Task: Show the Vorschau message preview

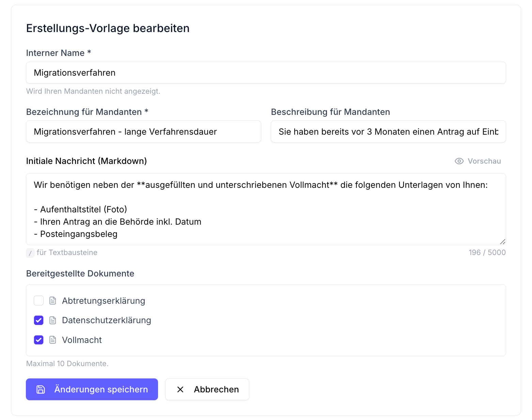Action: pyautogui.click(x=478, y=161)
